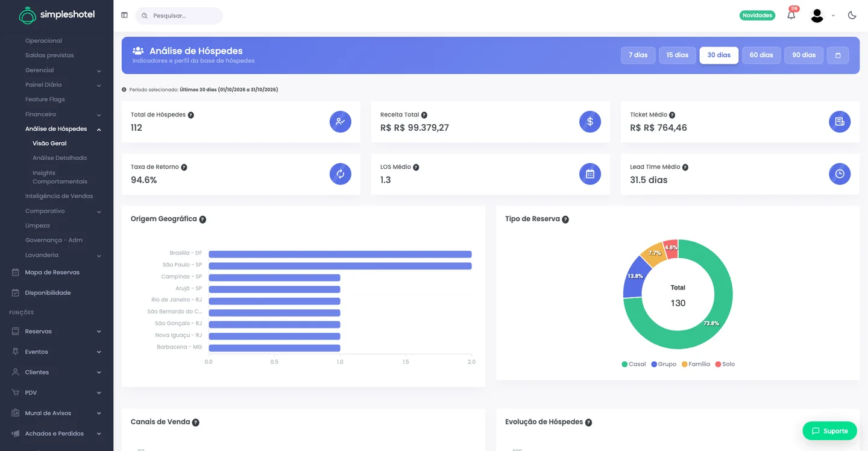The image size is (868, 451).
Task: Click the Taxa de Retorno help icon
Action: click(184, 167)
